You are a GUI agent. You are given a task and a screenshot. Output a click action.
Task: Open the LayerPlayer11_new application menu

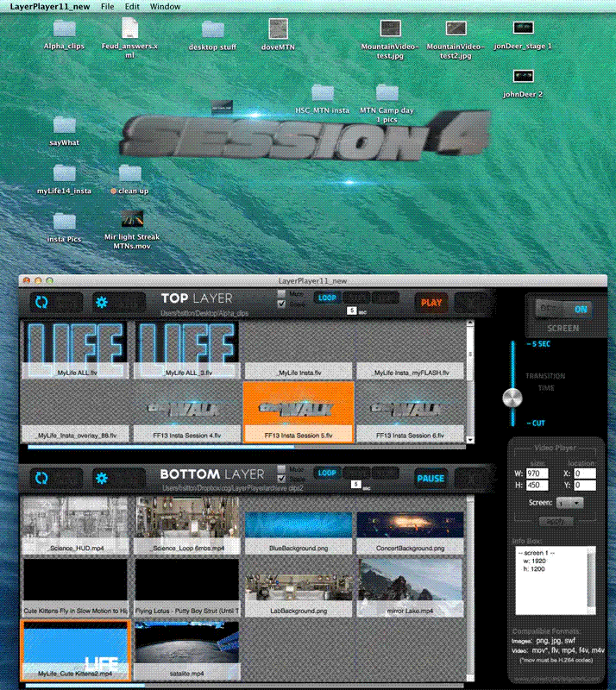[50, 7]
